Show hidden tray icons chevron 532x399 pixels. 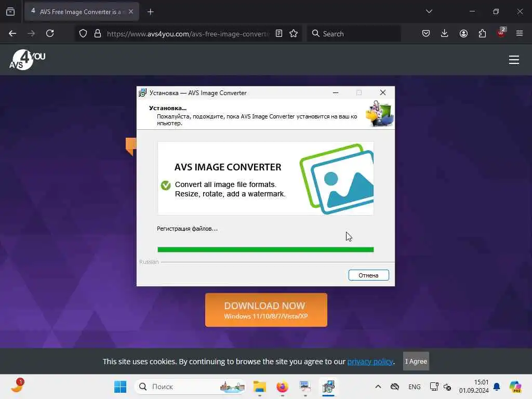point(378,387)
